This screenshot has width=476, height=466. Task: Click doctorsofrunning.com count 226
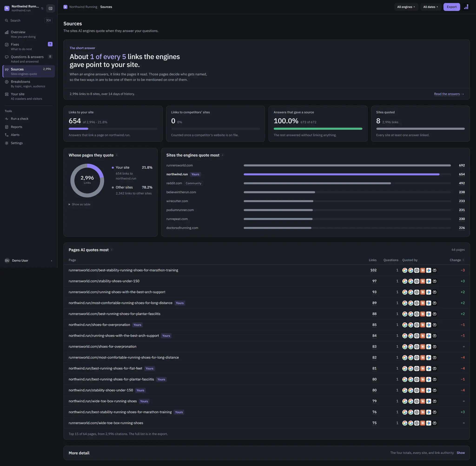[462, 228]
